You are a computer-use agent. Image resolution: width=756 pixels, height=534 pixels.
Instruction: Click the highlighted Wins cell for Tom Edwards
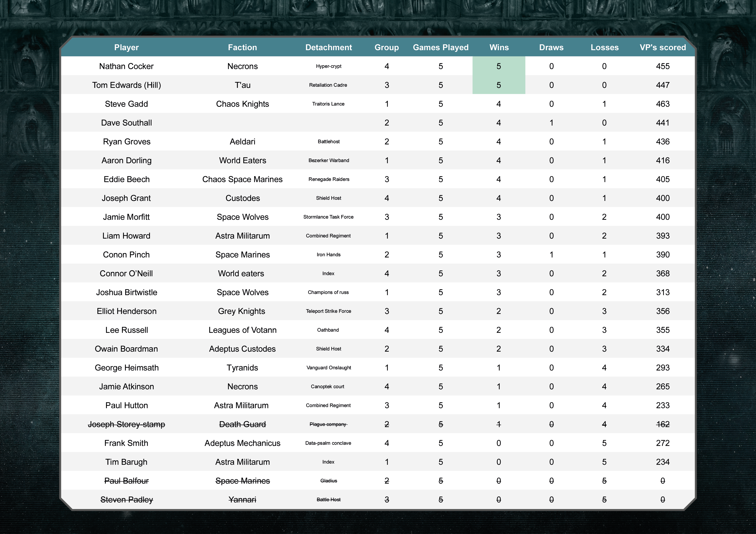499,85
